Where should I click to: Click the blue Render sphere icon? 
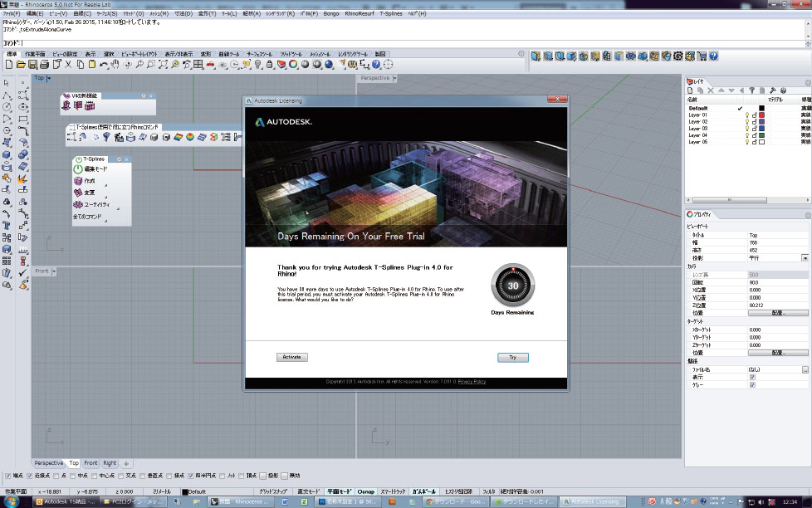click(329, 65)
